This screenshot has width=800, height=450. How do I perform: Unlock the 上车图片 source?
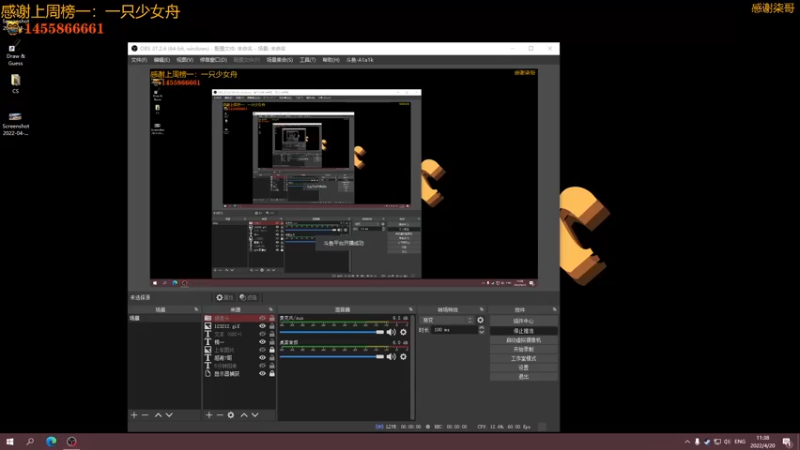tap(272, 350)
